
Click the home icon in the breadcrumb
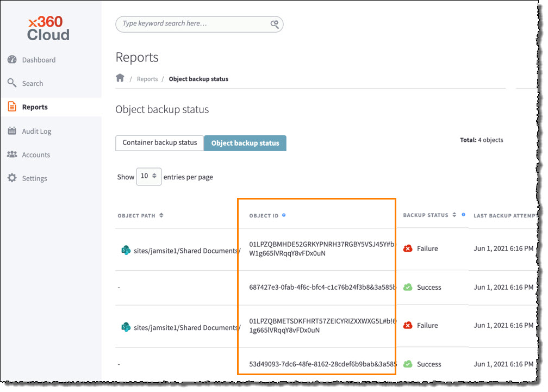coord(120,78)
